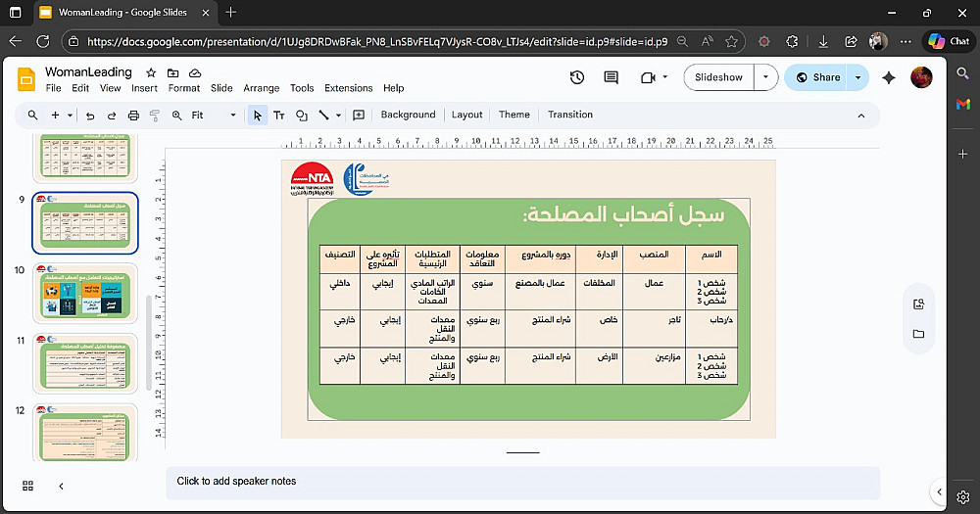This screenshot has height=514, width=980.
Task: Open the Help menu
Action: click(x=394, y=88)
